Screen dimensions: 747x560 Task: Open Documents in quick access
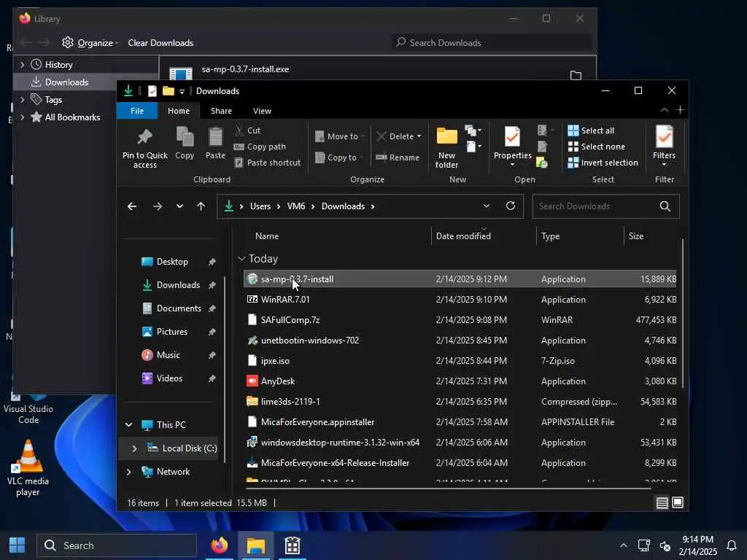click(x=179, y=308)
